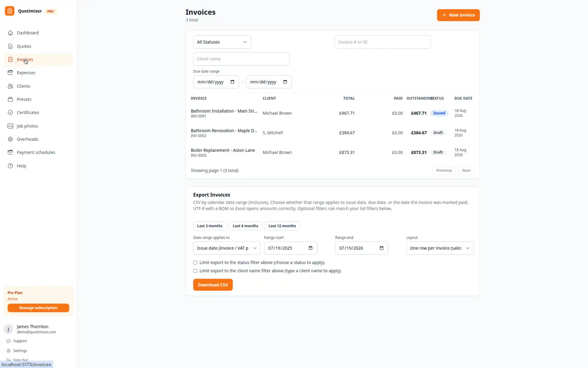Image resolution: width=588 pixels, height=368 pixels.
Task: Click the Quotimiser logo icon
Action: (x=9, y=11)
